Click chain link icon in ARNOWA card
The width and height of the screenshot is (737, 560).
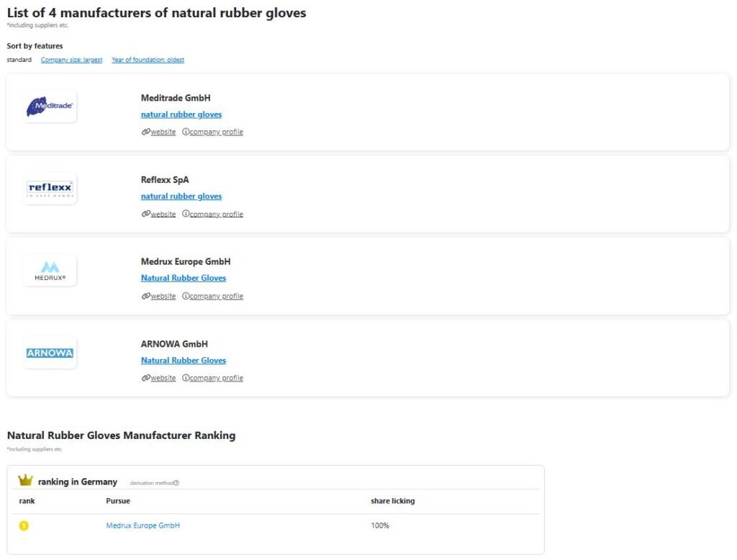click(145, 378)
